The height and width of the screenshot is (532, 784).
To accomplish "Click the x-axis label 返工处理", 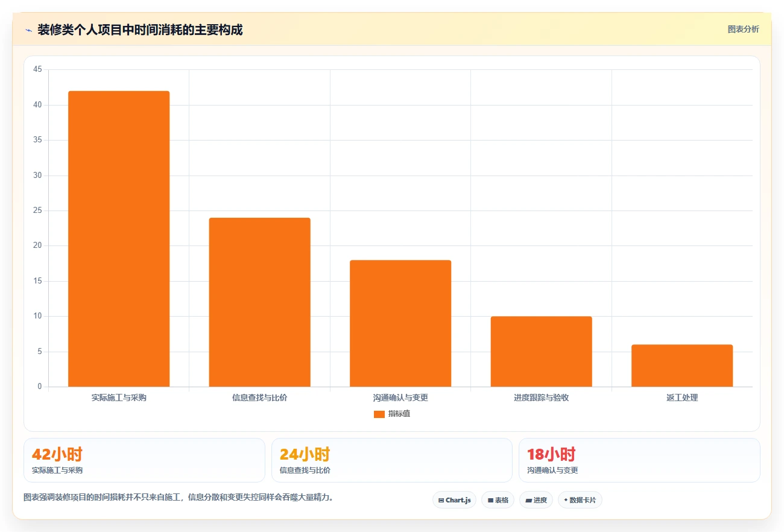I will (x=682, y=398).
